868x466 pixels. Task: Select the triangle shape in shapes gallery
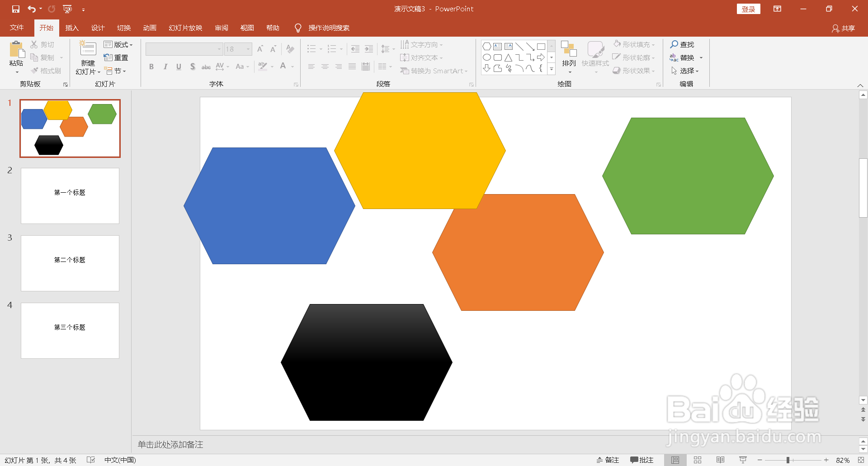[509, 57]
